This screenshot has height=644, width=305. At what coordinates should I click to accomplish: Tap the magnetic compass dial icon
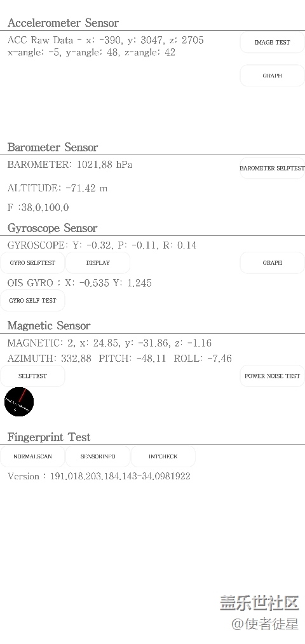[19, 402]
